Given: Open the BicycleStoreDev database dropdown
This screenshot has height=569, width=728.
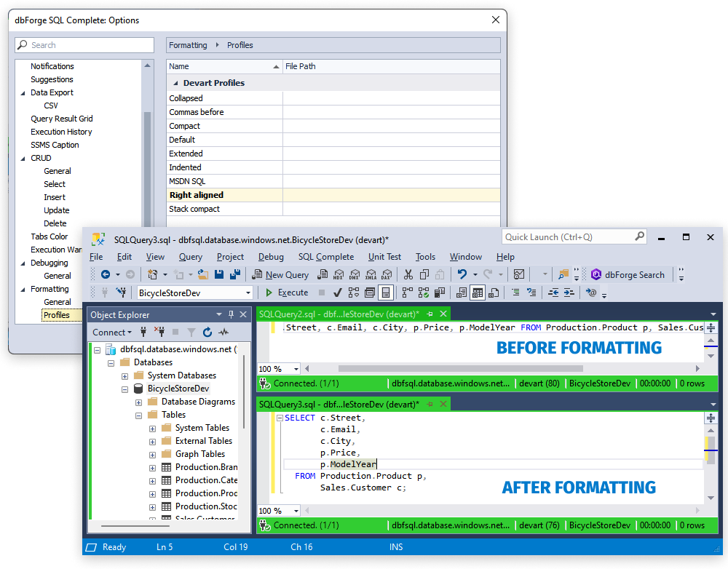Looking at the screenshot, I should coord(248,293).
